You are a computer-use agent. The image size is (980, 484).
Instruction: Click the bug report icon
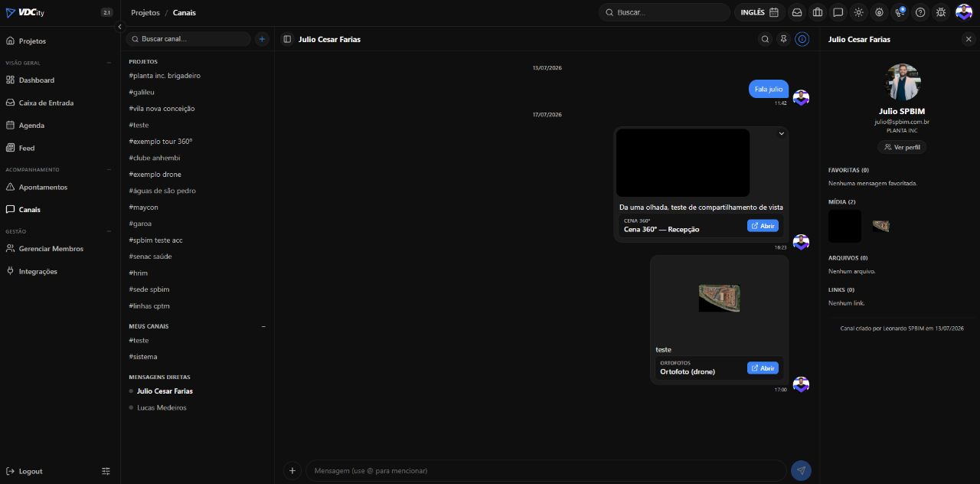(x=941, y=12)
